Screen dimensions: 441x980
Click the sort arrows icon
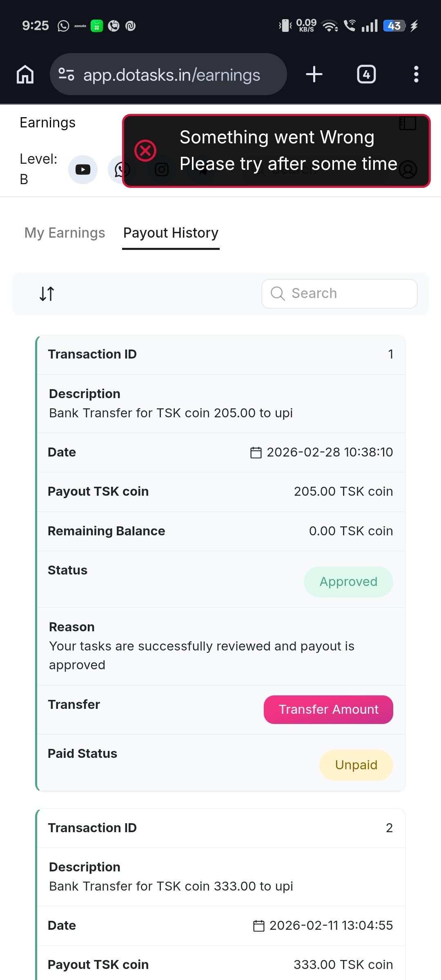tap(47, 294)
